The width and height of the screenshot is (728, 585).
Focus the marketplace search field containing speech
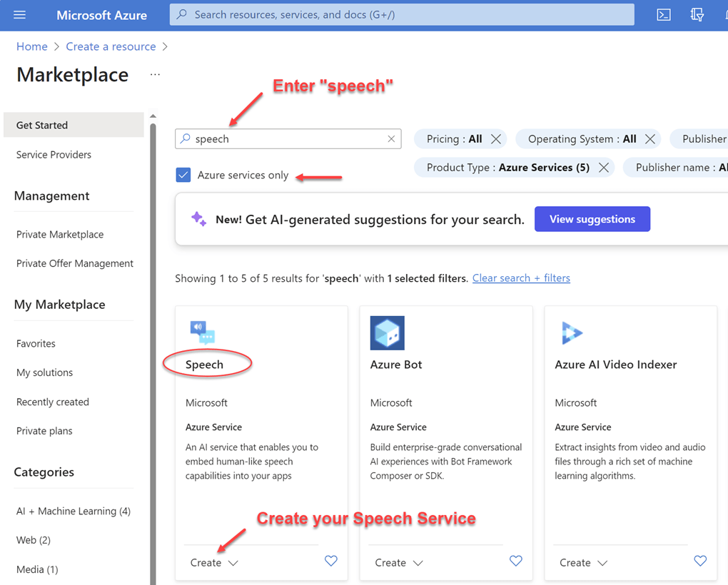pos(288,138)
